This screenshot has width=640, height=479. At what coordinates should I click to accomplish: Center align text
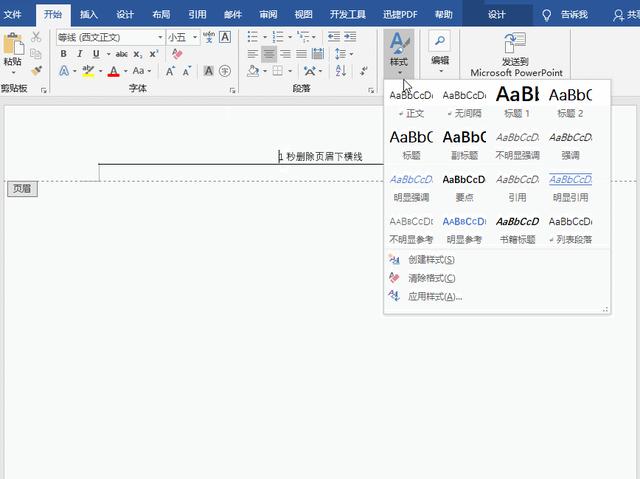coord(269,54)
